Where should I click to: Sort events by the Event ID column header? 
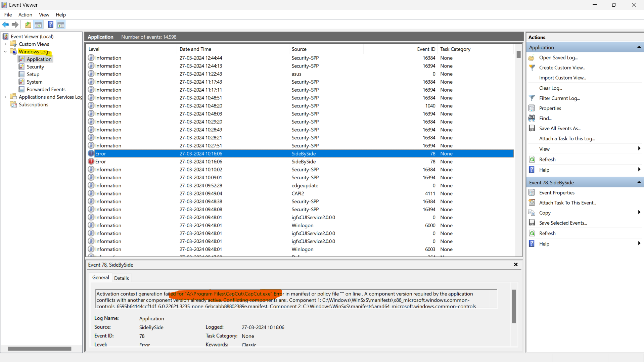coord(400,49)
